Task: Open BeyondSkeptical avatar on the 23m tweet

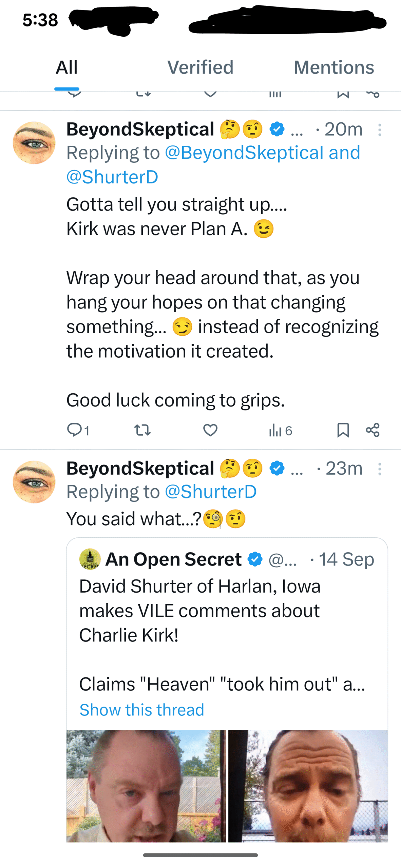Action: tap(34, 482)
